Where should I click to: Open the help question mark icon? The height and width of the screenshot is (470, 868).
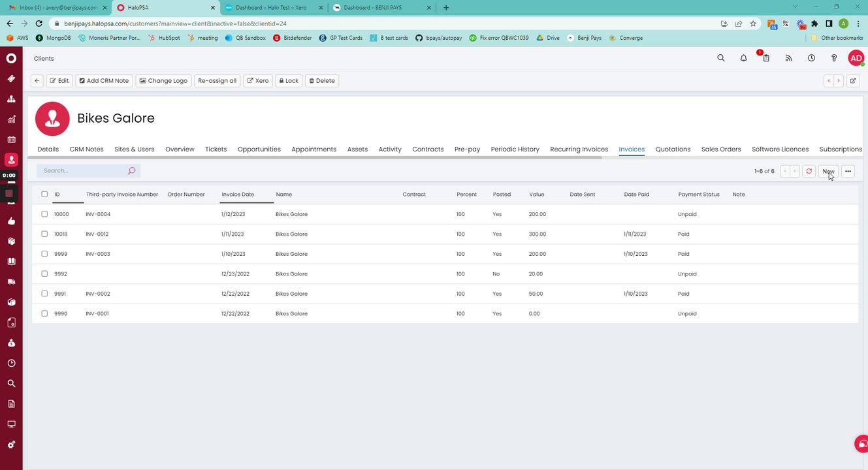click(x=834, y=58)
